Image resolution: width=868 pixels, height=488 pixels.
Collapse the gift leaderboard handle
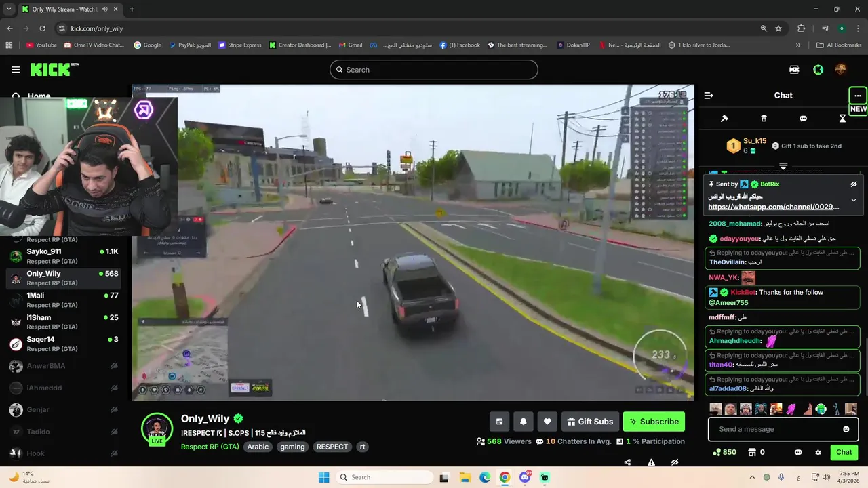tap(783, 165)
